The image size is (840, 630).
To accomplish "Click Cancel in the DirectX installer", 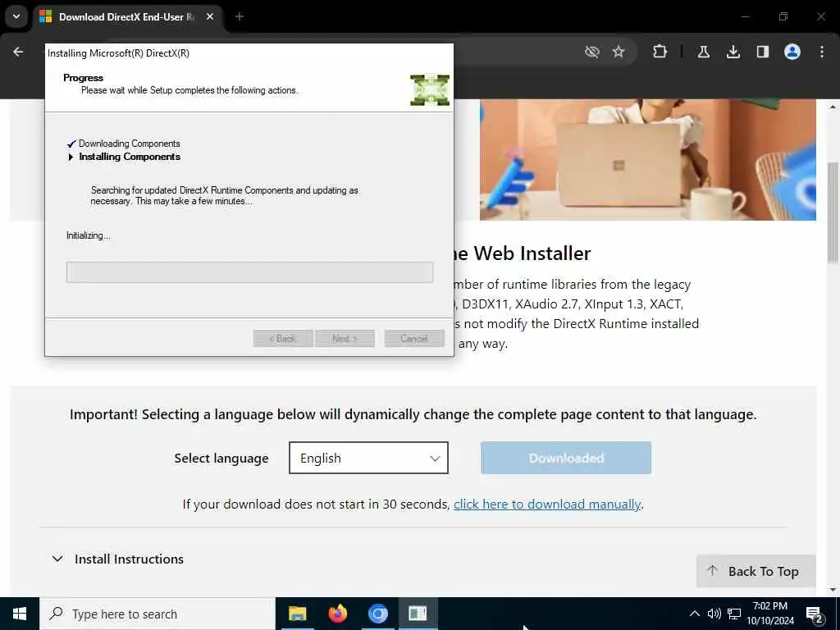I will [414, 339].
